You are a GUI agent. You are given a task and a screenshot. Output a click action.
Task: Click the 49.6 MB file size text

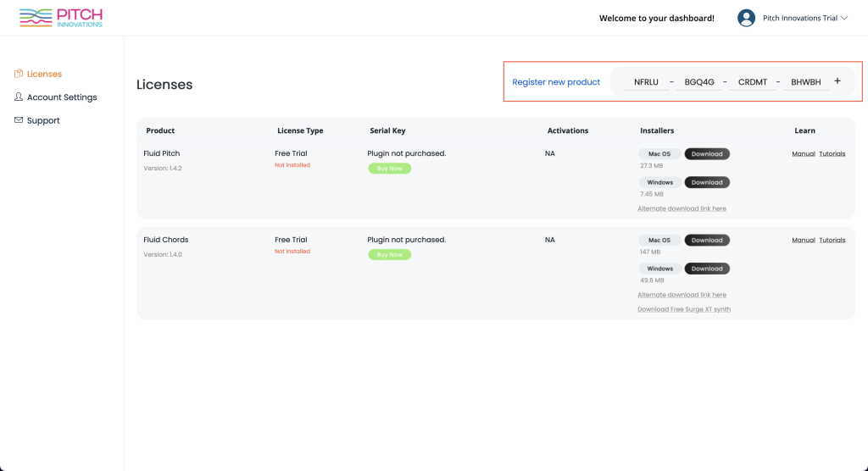click(652, 280)
